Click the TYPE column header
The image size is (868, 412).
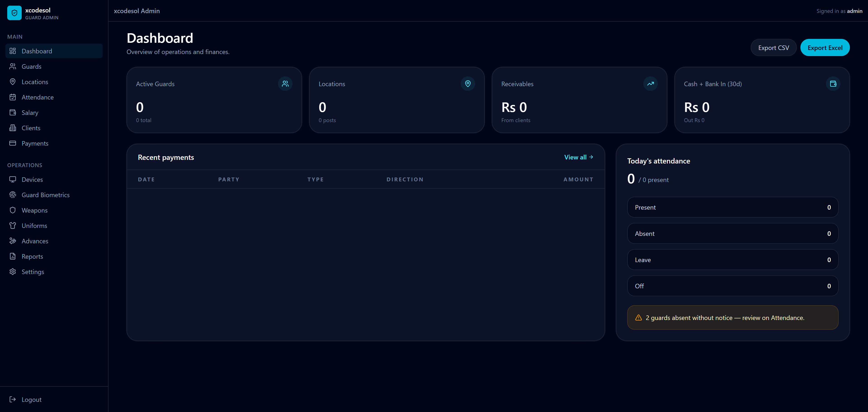[315, 179]
